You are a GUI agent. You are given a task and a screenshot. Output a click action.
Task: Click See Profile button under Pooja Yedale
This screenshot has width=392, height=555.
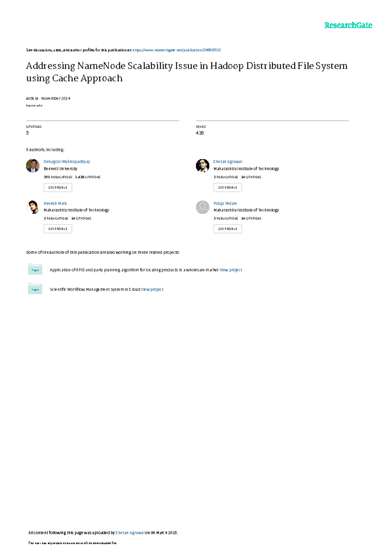228,229
